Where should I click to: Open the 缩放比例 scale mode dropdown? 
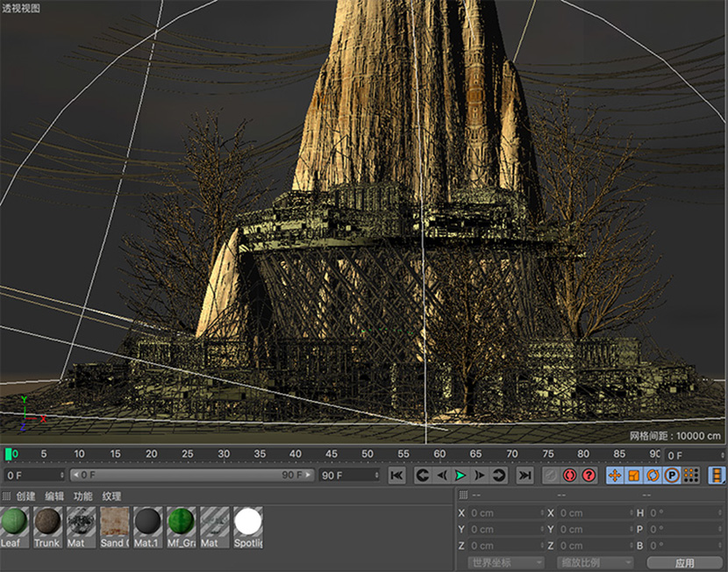pyautogui.click(x=593, y=562)
